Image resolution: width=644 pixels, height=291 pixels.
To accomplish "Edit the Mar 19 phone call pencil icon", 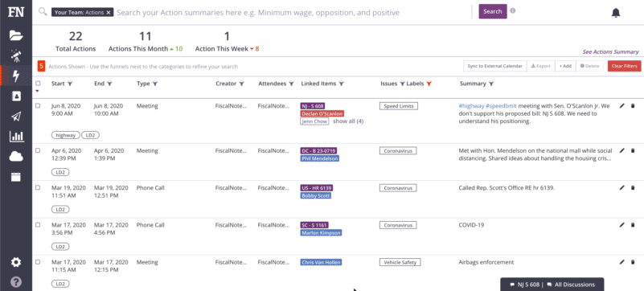I will tap(621, 187).
